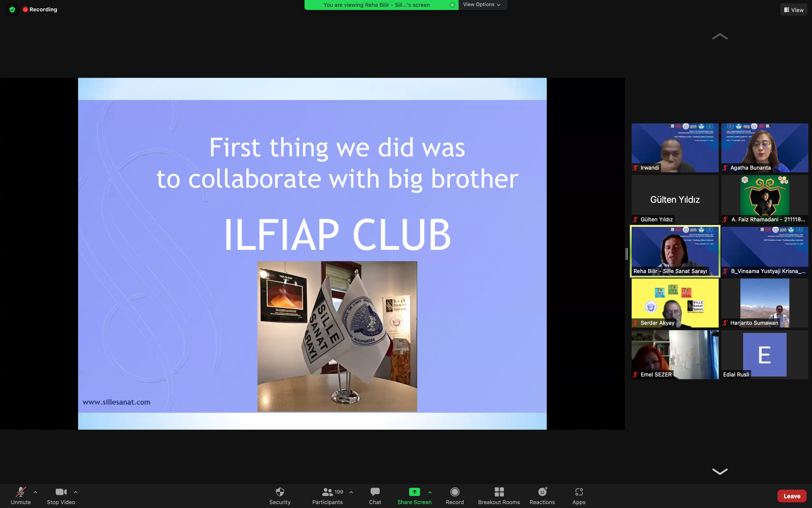Click muted mic icon on Irwandi tile
This screenshot has height=508, width=812.
(636, 168)
